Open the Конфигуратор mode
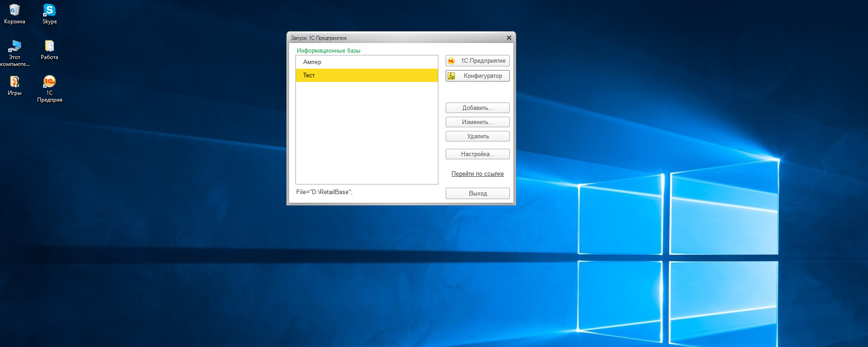The image size is (868, 347). pos(478,76)
